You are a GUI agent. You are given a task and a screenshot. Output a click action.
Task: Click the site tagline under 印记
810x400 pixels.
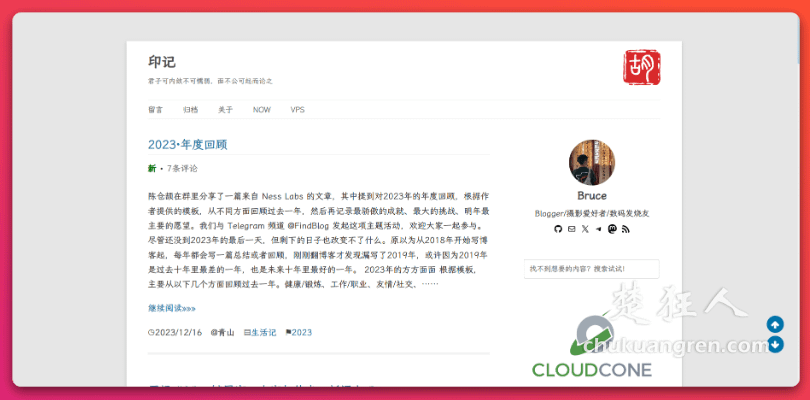pos(210,81)
